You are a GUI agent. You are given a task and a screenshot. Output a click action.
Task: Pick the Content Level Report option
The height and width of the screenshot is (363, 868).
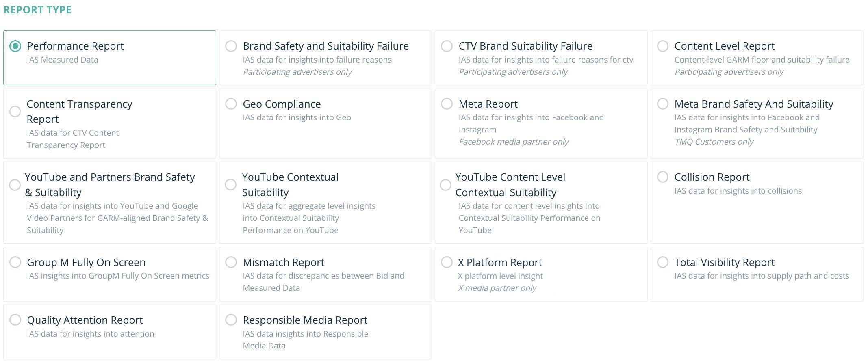pyautogui.click(x=662, y=46)
